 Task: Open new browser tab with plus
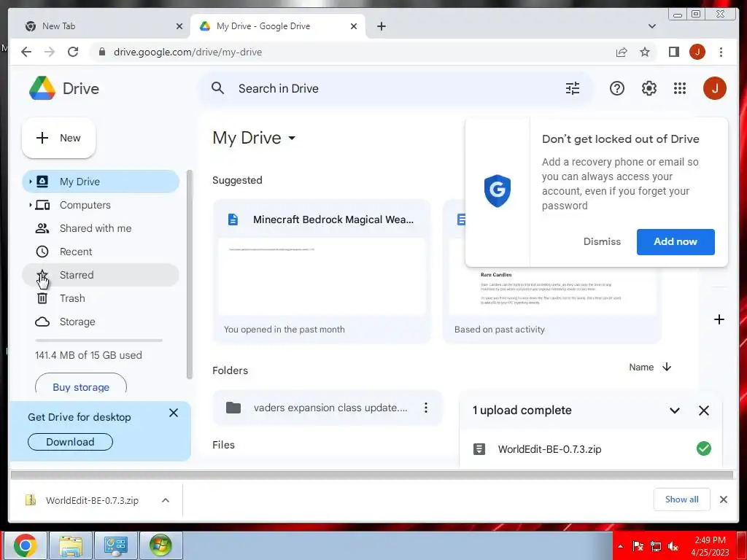click(381, 26)
